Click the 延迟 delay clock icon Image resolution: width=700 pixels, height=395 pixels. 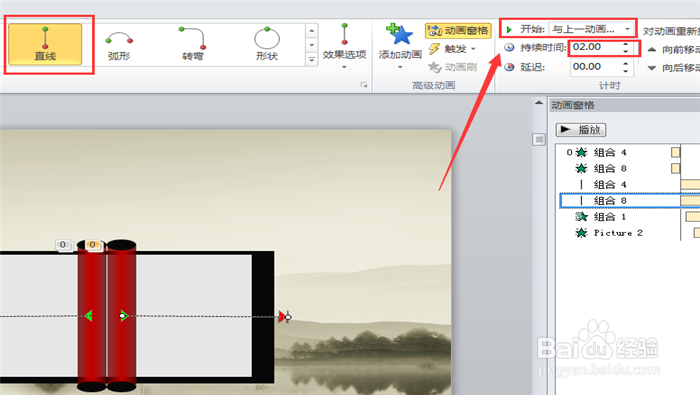[x=509, y=67]
